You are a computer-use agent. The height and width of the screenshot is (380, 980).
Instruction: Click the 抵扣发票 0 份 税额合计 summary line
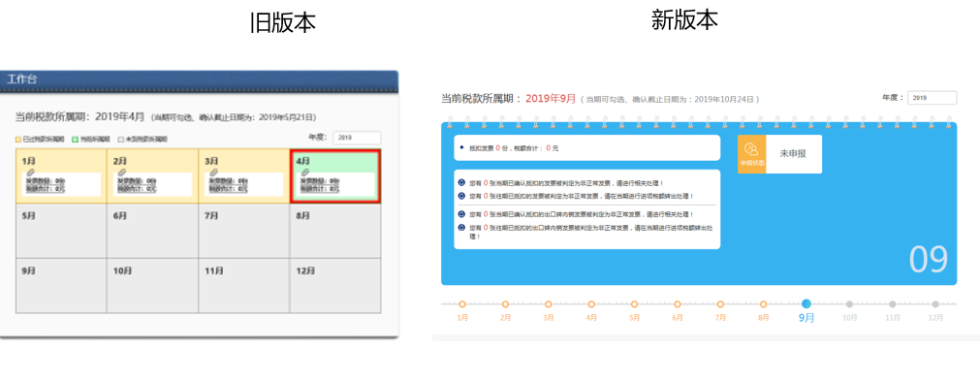[x=513, y=148]
